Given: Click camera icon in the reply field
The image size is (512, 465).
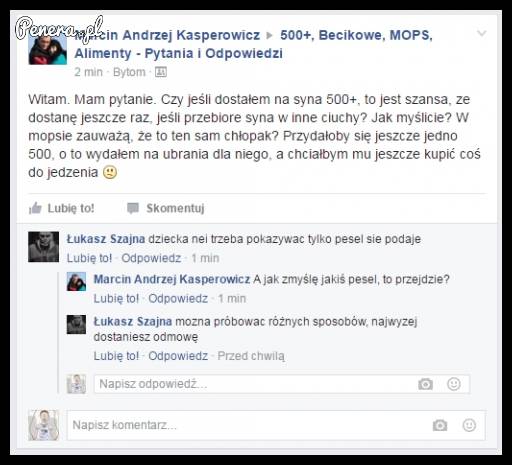Looking at the screenshot, I should click(x=425, y=384).
